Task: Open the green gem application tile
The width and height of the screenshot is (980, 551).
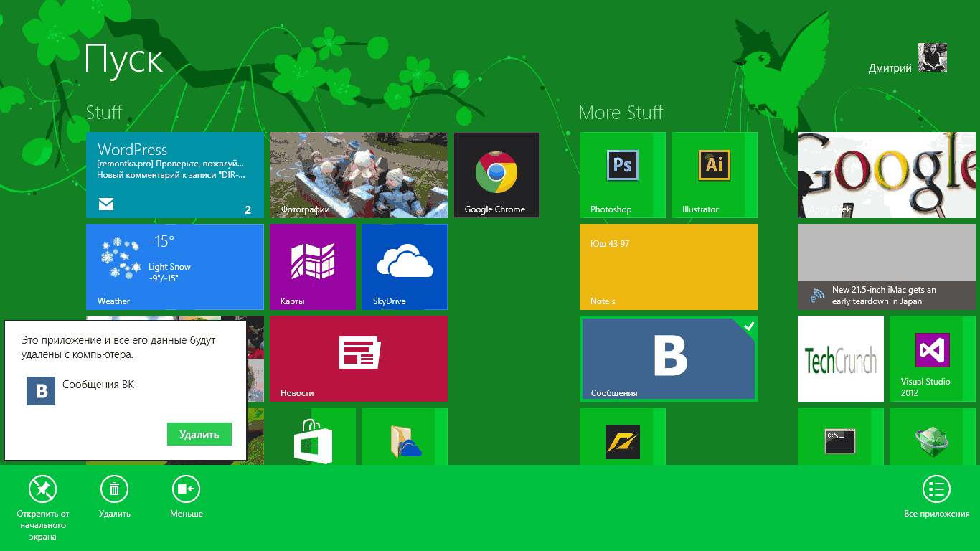Action: tap(933, 436)
